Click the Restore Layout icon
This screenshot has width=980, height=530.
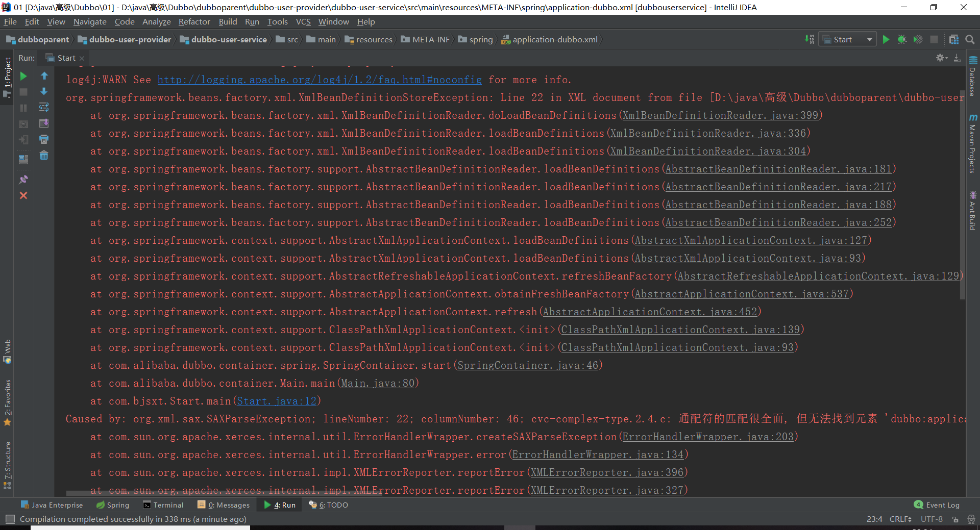click(x=23, y=159)
